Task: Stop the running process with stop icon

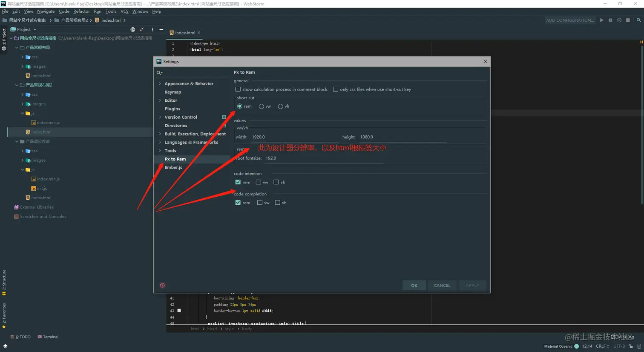Action: click(x=628, y=20)
